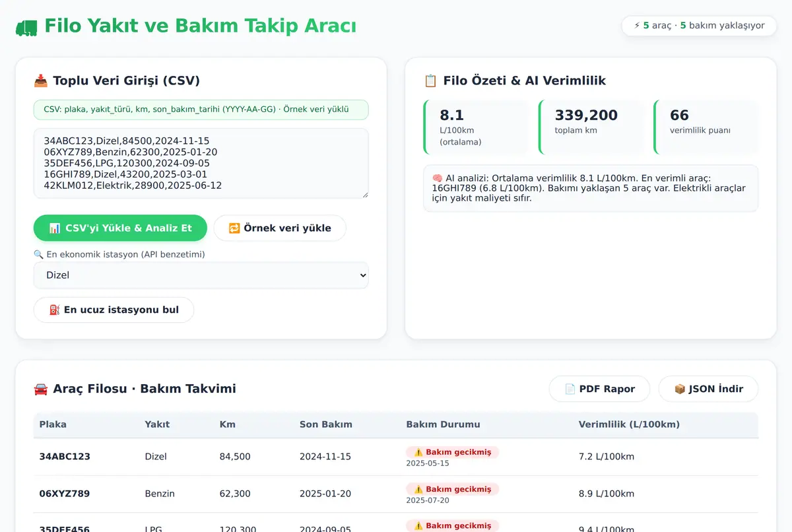Click 7.2 L/100km efficiency value
Screen dimensions: 792x532
coord(606,457)
